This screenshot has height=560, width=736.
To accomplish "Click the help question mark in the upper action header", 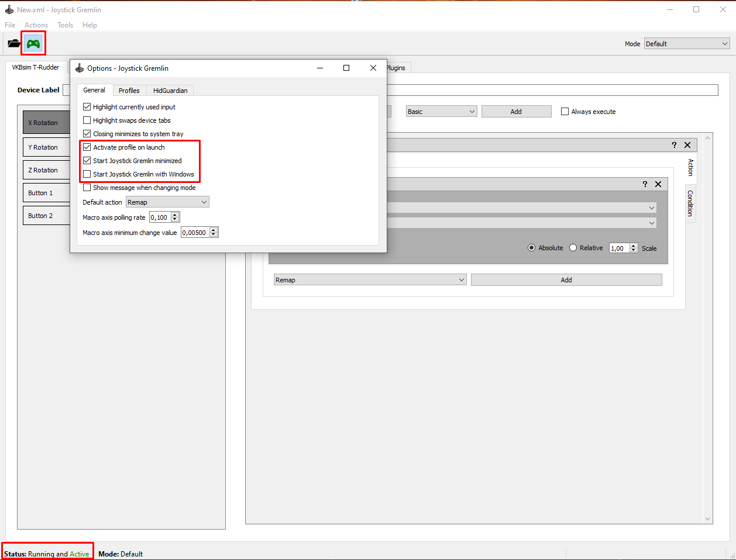I will 674,145.
